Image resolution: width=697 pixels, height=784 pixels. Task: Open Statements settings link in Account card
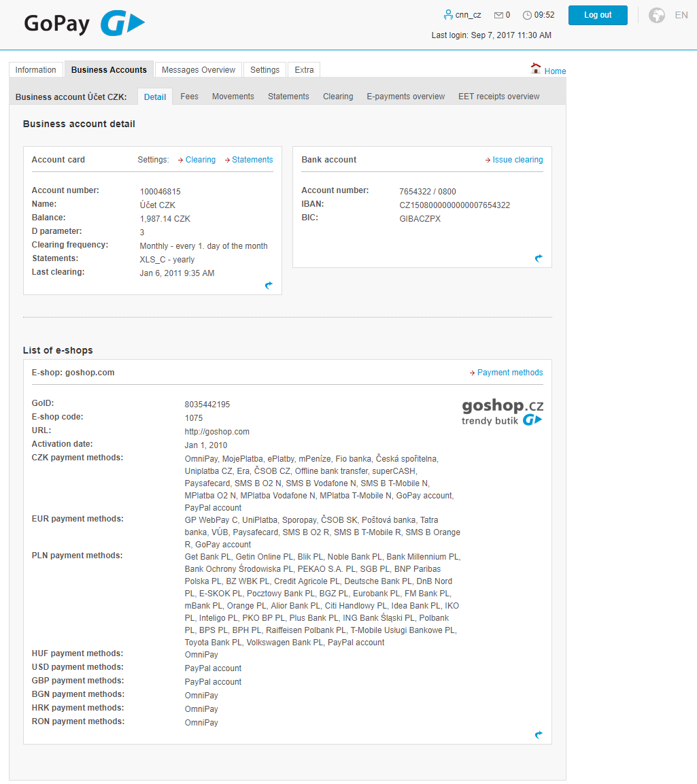click(x=252, y=160)
